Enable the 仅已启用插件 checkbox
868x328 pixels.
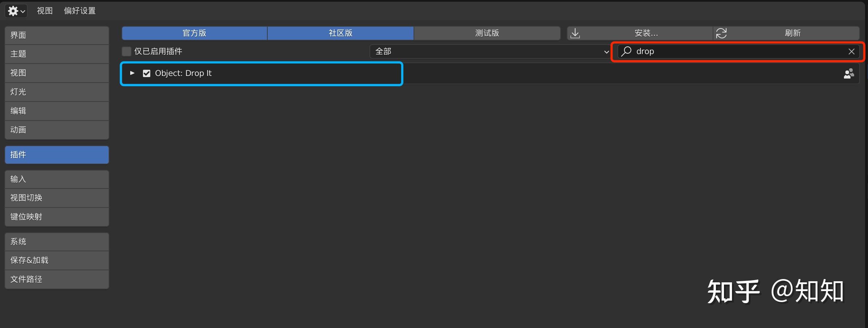pos(127,51)
